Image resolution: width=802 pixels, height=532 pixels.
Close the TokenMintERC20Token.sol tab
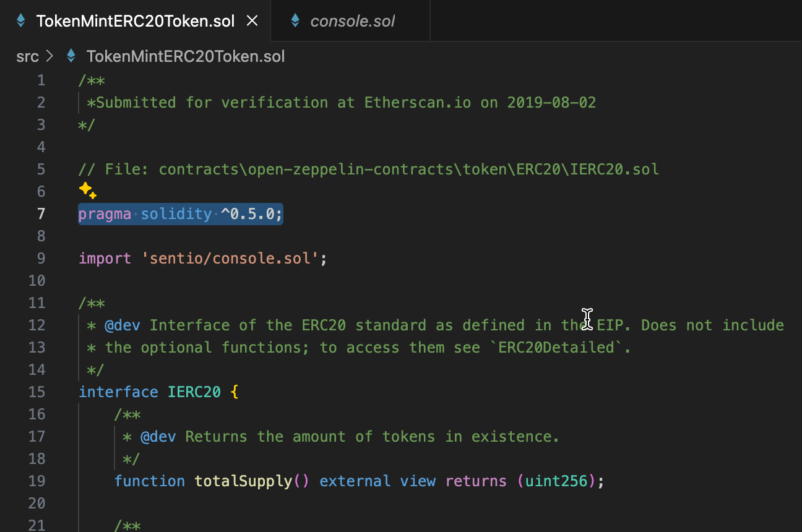pos(252,20)
